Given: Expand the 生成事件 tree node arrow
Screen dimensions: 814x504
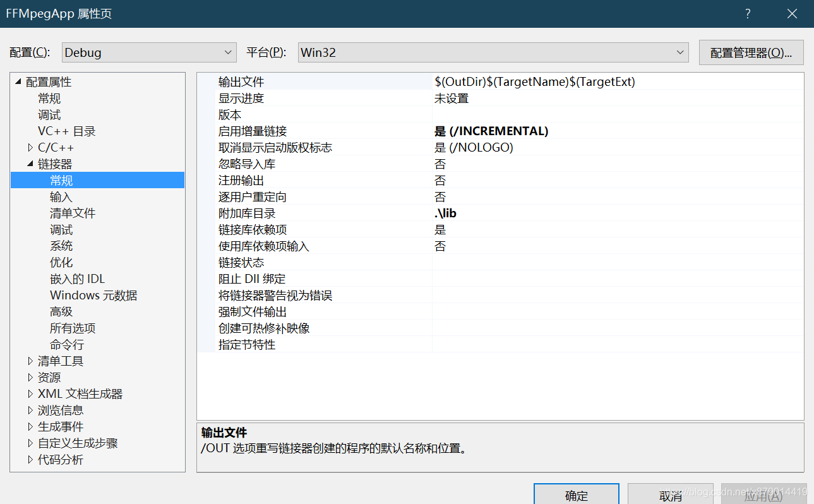Looking at the screenshot, I should pyautogui.click(x=30, y=426).
